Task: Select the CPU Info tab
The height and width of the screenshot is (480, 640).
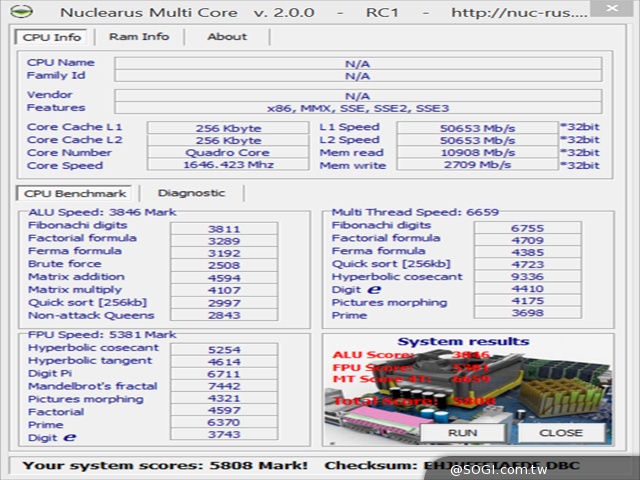Action: click(x=52, y=37)
